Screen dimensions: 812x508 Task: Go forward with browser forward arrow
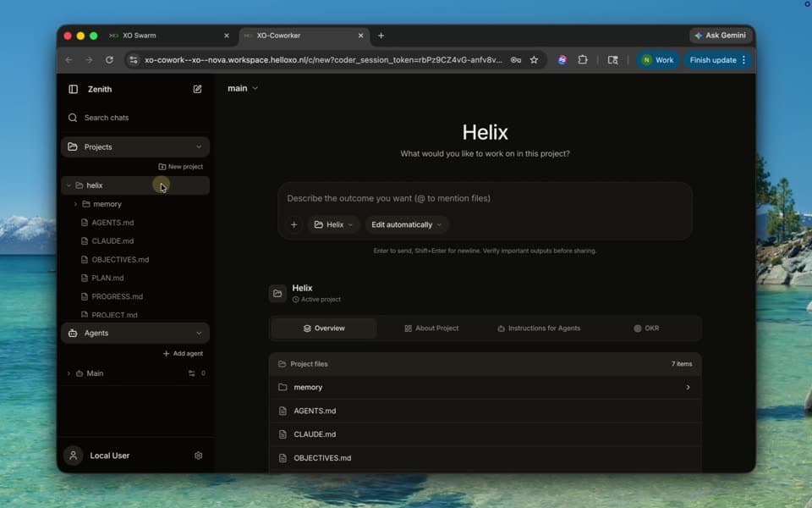(89, 60)
